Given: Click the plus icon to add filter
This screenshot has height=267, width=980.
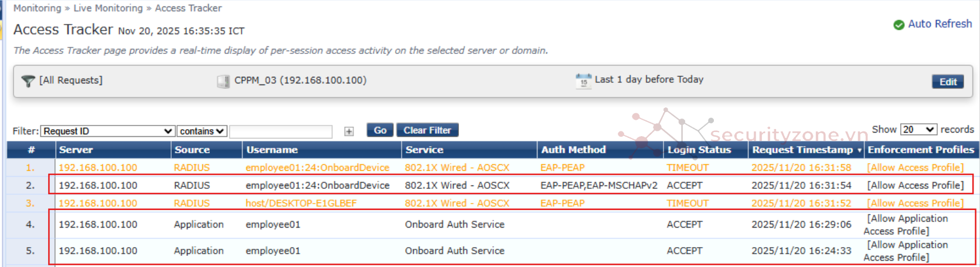Looking at the screenshot, I should click(x=349, y=131).
